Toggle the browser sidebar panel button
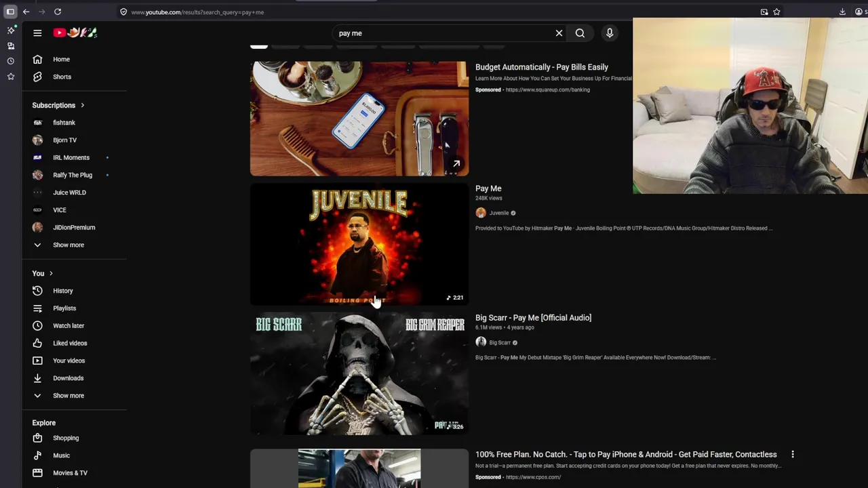This screenshot has height=488, width=868. point(10,12)
